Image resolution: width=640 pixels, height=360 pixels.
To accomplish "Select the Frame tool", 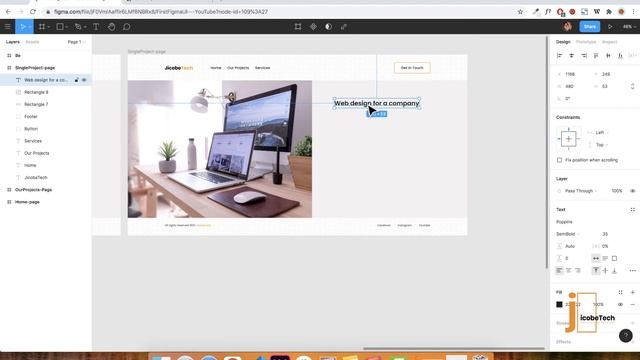I will (41, 27).
